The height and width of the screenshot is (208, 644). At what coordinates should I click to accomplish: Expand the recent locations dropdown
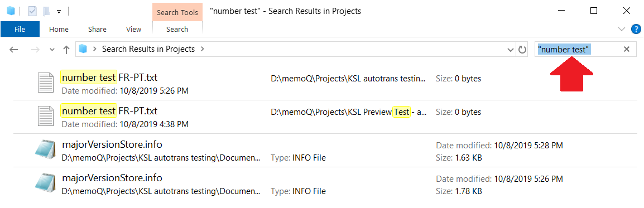point(52,50)
